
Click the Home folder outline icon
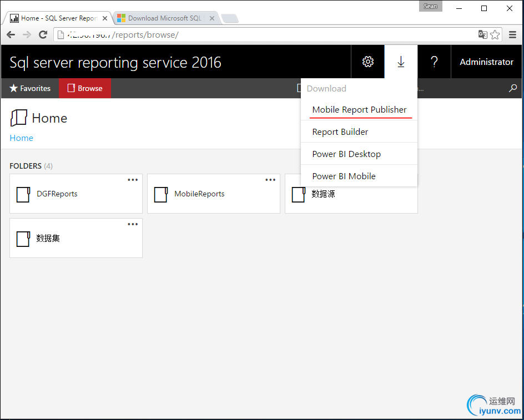point(18,118)
